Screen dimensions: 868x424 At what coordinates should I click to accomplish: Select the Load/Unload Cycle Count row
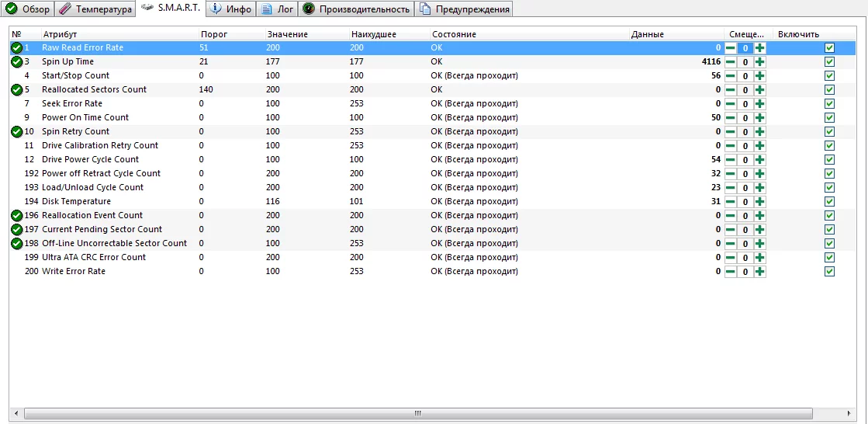pos(434,187)
